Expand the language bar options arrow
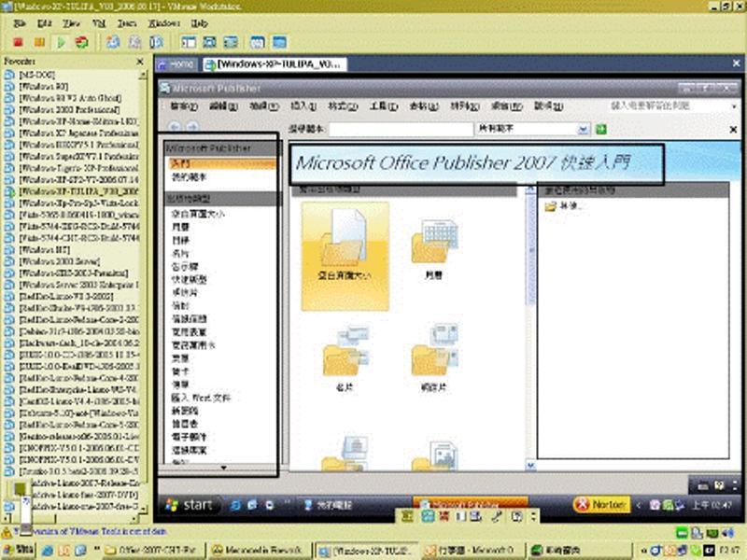The image size is (747, 560). click(x=533, y=516)
